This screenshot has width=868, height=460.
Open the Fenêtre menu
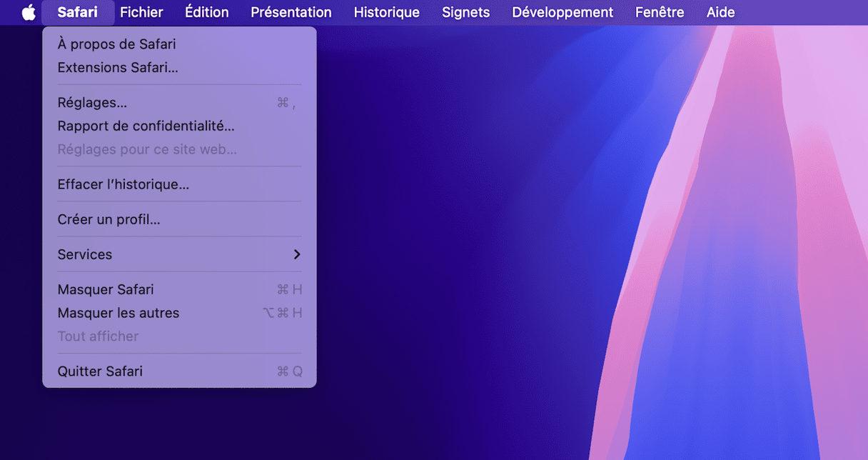pyautogui.click(x=659, y=12)
